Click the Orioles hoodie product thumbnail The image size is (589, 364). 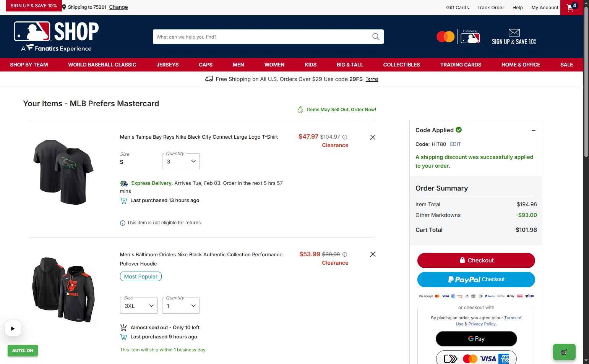click(x=63, y=290)
